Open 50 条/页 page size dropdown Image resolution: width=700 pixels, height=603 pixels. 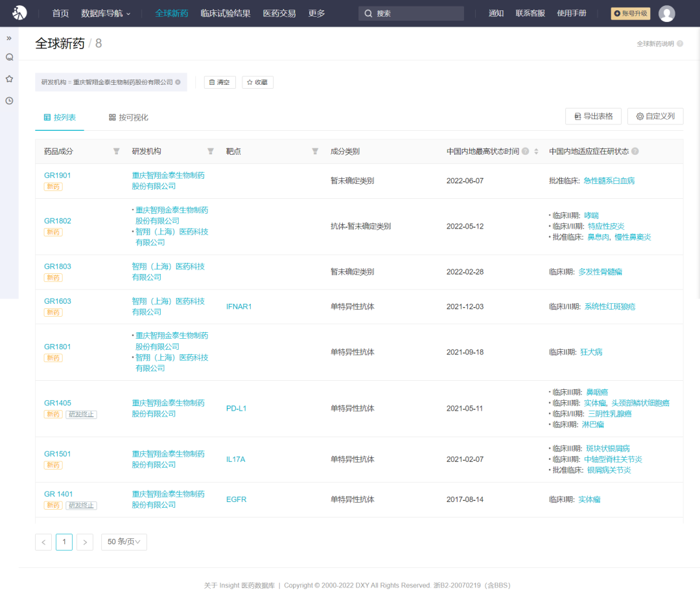[124, 542]
